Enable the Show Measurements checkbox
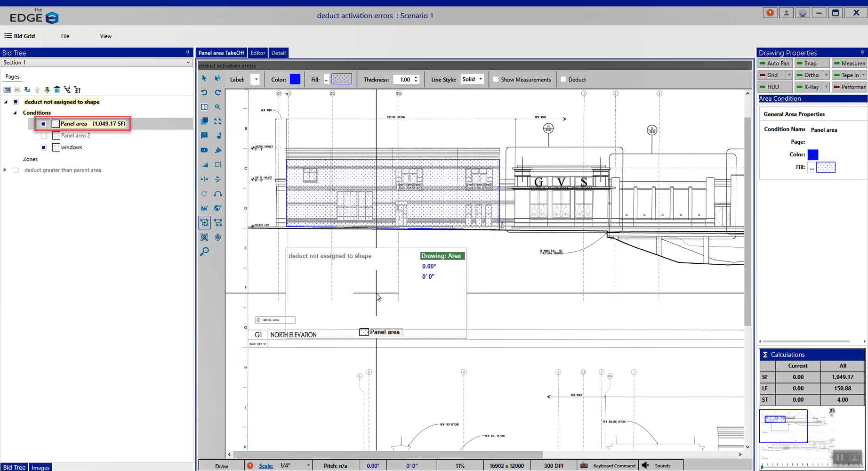This screenshot has width=868, height=471. [x=496, y=80]
